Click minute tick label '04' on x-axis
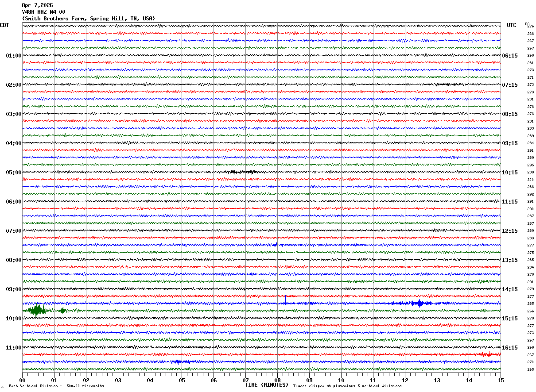 tap(150, 380)
